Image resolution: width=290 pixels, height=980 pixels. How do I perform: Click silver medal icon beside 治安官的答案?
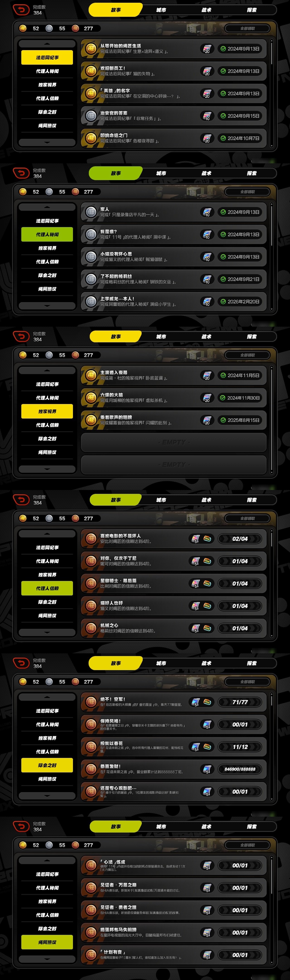(91, 116)
